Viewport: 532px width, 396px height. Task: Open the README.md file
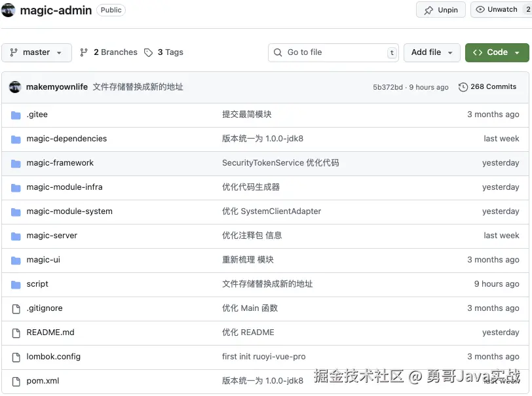[x=50, y=333]
